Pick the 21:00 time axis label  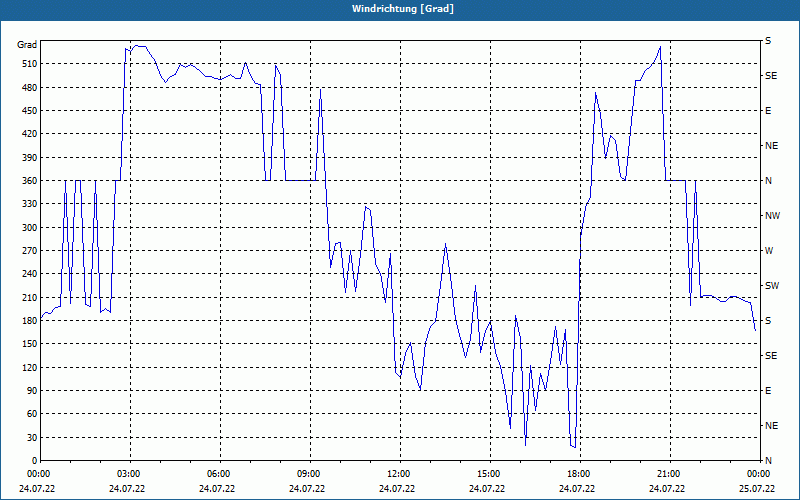[670, 474]
